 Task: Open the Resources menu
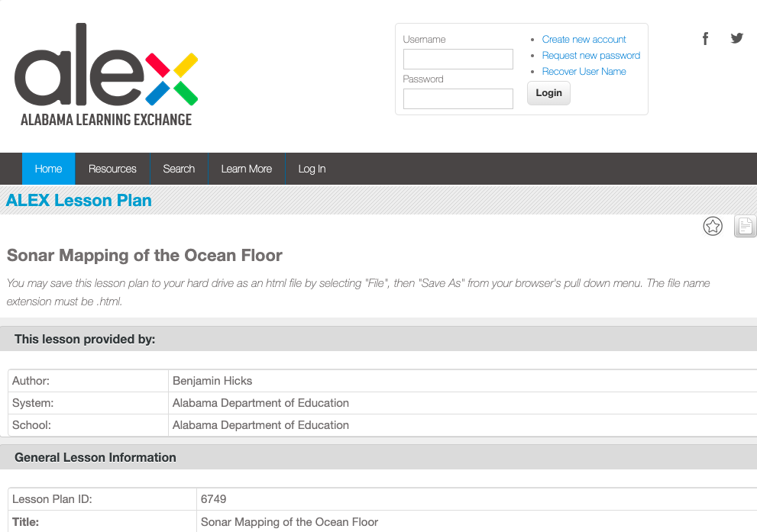coord(112,169)
